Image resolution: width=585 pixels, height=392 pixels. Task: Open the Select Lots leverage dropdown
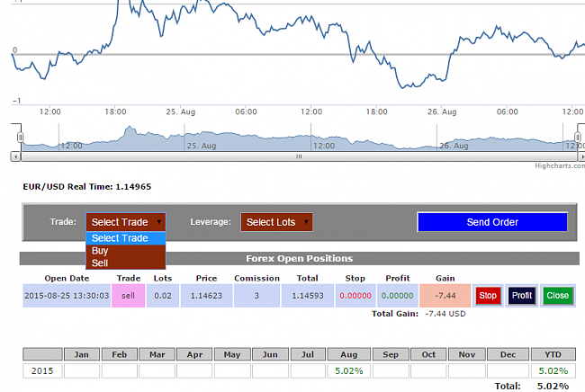[276, 222]
